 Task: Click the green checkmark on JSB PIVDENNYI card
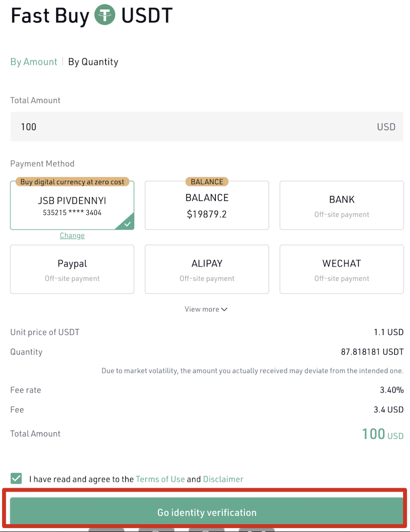[x=127, y=224]
